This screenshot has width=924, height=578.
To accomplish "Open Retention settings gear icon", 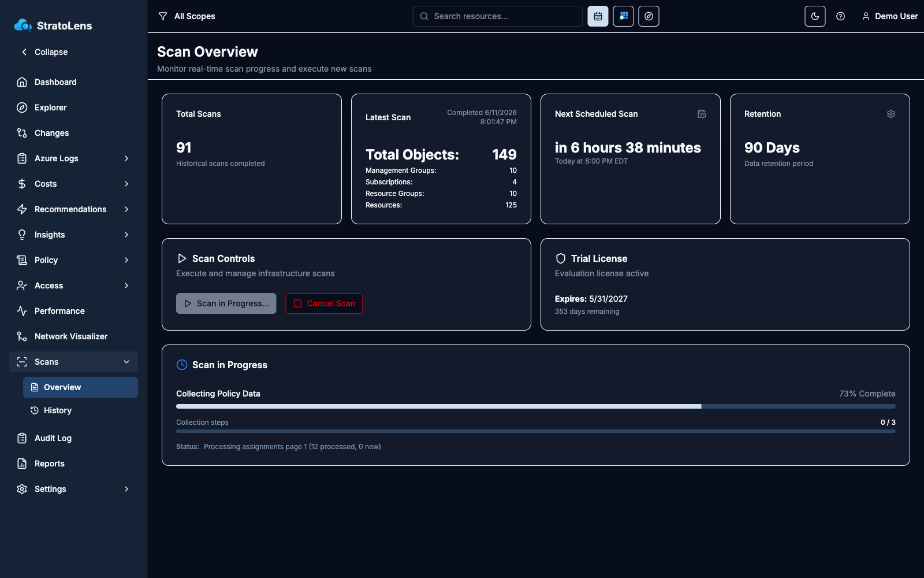I will pos(891,114).
